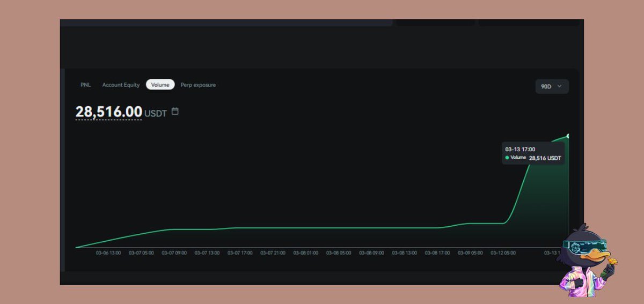
Task: Click the 03-07 05:00 axis label
Action: [141, 253]
